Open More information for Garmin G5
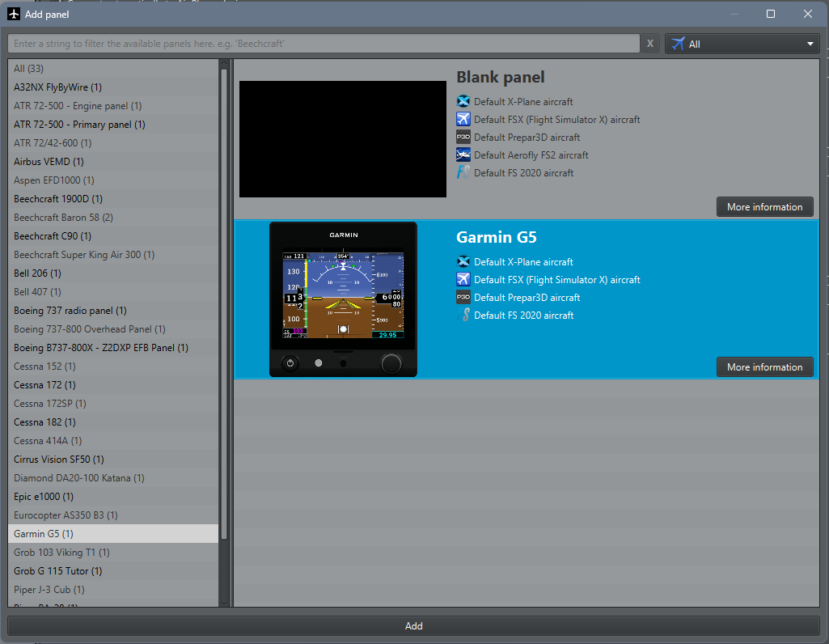Screen dimensions: 829x644 pyautogui.click(x=764, y=367)
